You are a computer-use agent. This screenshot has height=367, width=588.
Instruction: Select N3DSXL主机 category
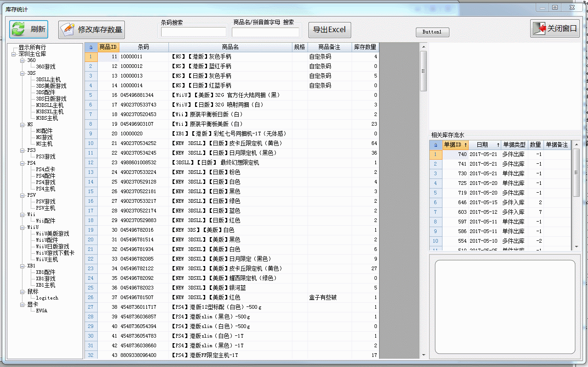pyautogui.click(x=50, y=112)
